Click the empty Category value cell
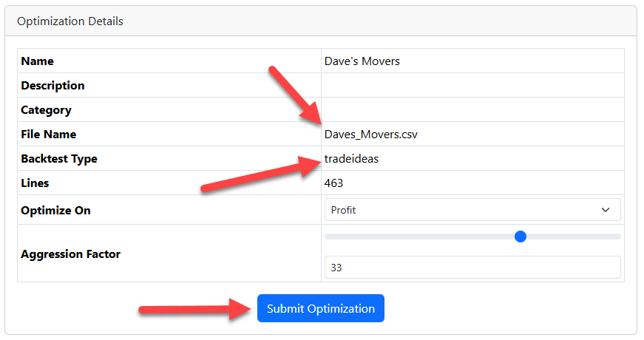The image size is (644, 340). pos(472,109)
